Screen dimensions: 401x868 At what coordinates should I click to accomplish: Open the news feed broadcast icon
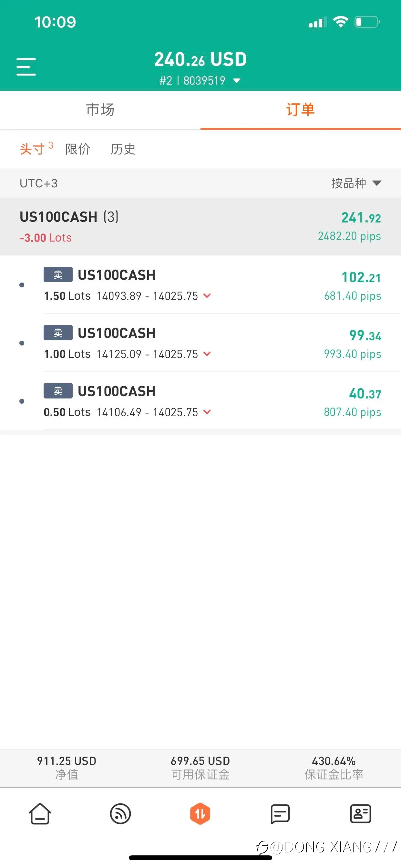click(x=120, y=814)
